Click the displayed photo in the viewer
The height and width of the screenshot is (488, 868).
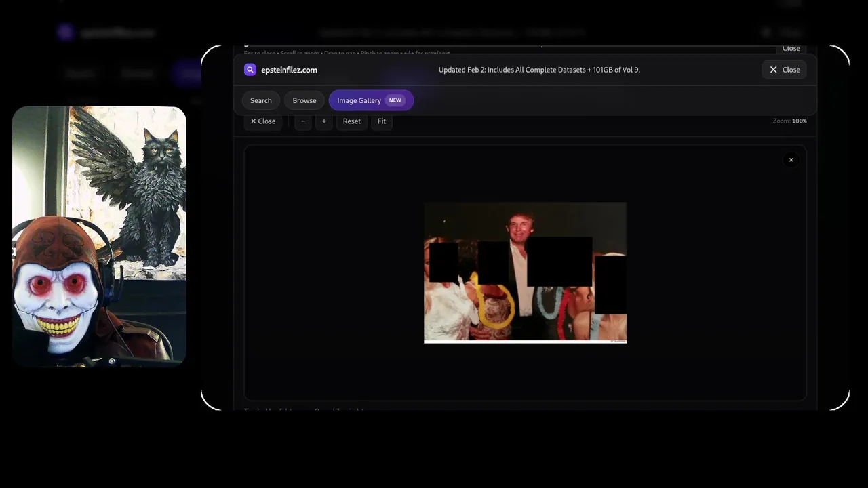pos(525,272)
